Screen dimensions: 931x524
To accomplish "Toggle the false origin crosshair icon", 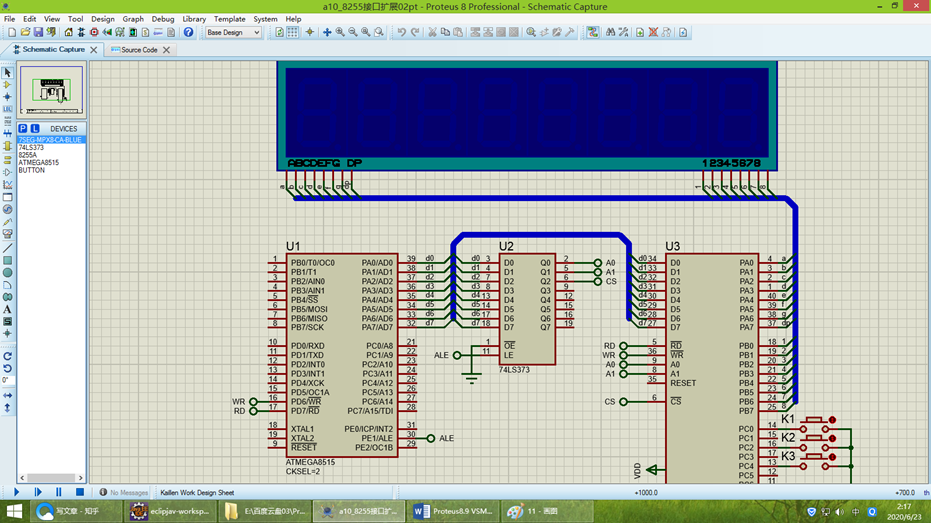I will [309, 33].
